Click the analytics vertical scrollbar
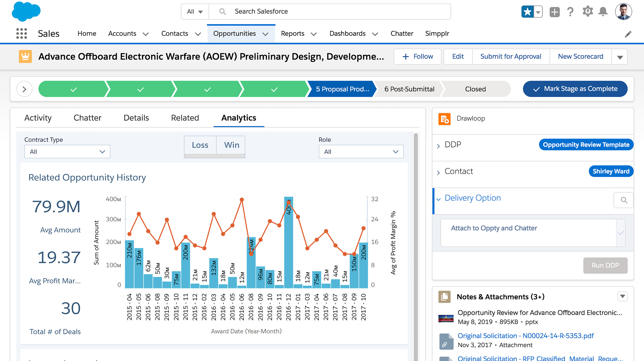Screen dimensions: 644x361 coord(416,247)
